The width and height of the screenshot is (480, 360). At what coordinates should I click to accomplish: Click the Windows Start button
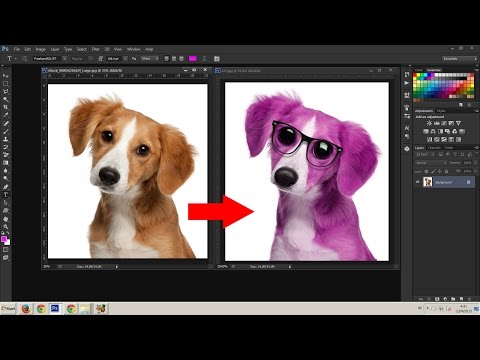click(x=8, y=309)
